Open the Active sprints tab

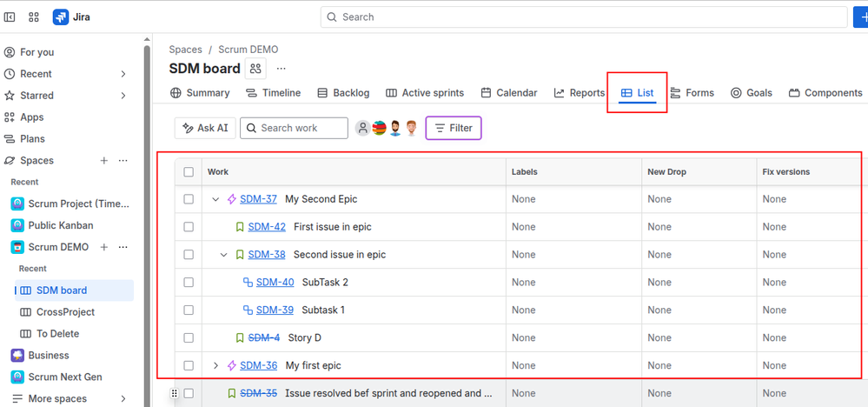(425, 93)
